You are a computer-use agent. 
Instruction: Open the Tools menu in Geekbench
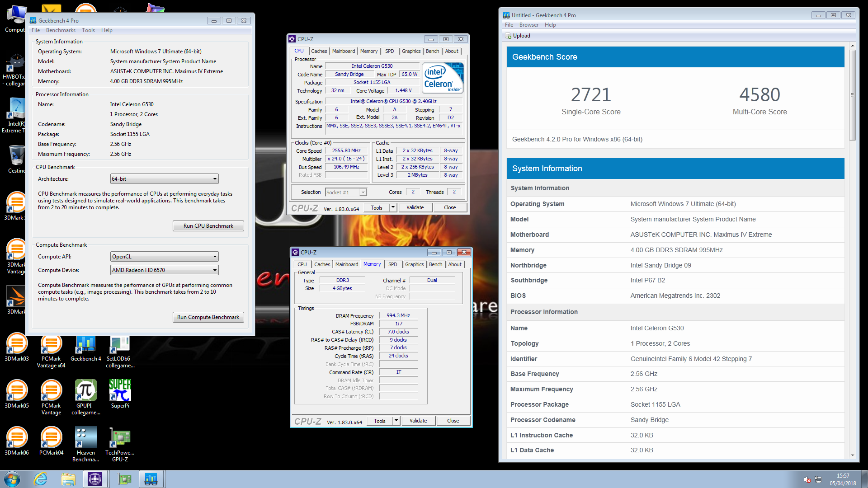click(88, 30)
